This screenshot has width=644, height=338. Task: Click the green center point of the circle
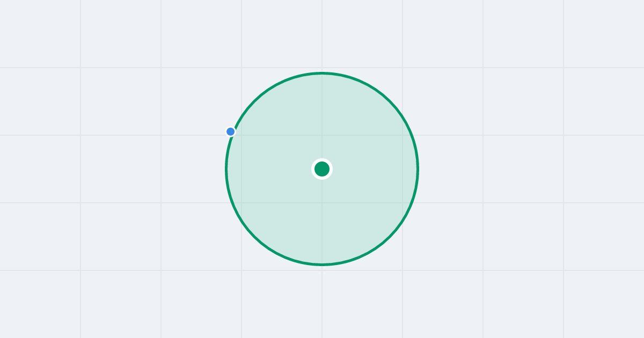pos(322,169)
